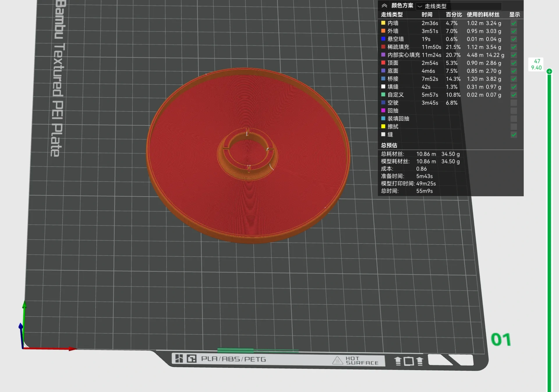559x392 pixels.
Task: Toggle display of 缝 seams
Action: point(514,135)
